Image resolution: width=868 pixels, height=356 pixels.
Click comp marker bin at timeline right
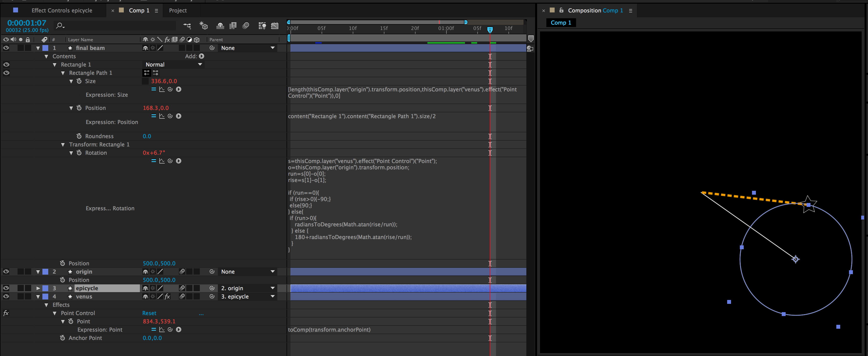(x=531, y=39)
